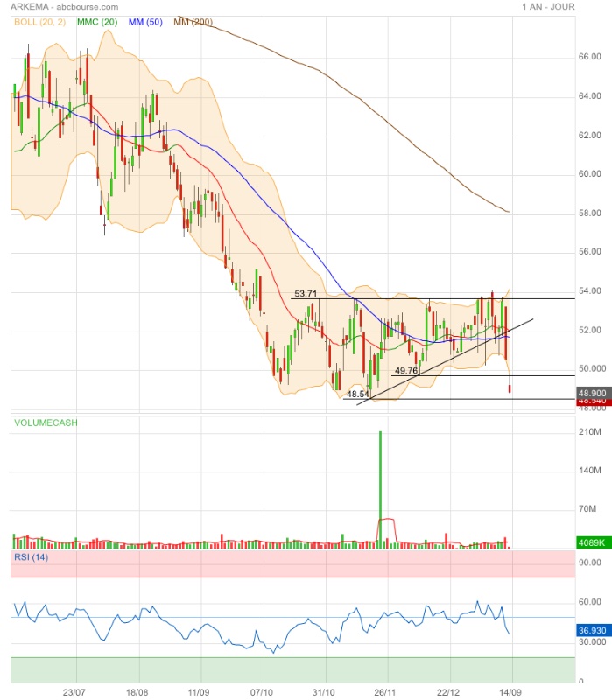Click the 48.900 current price tag

coord(593,393)
